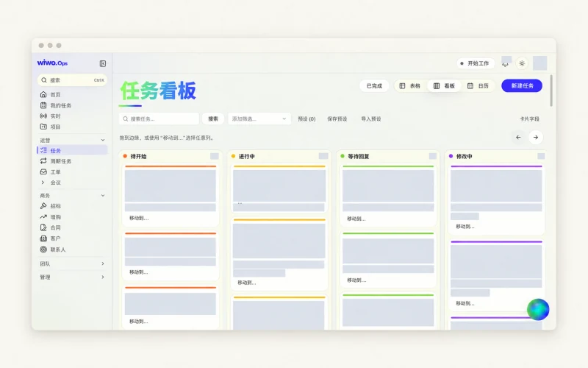Image resolution: width=588 pixels, height=368 pixels.
Task: Open 移动到... on first 等待回复 card
Action: (356, 219)
